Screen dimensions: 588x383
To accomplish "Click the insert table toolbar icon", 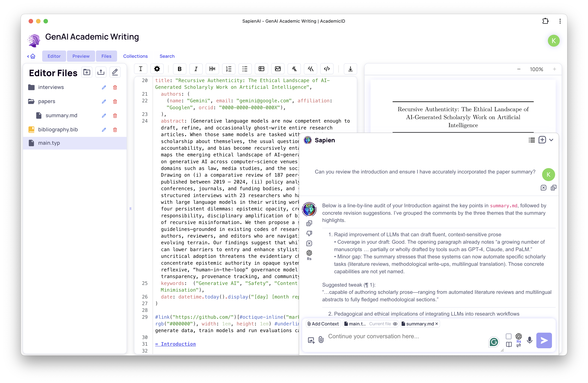I will [261, 69].
